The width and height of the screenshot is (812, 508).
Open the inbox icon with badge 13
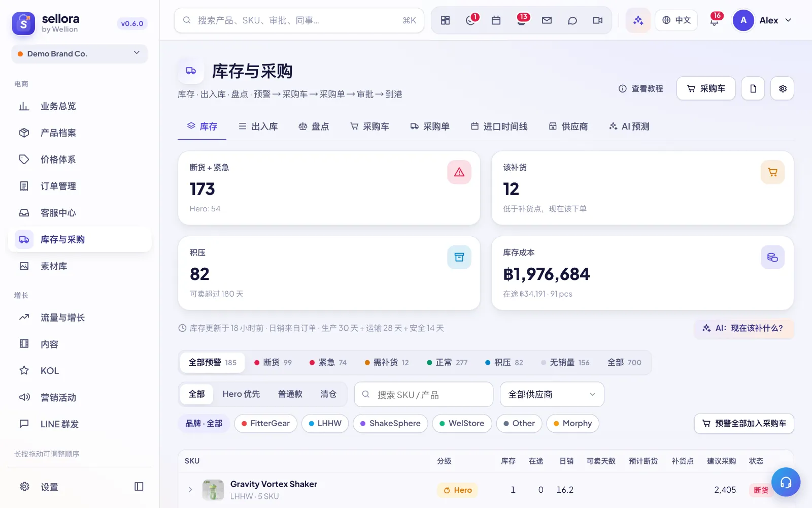point(521,20)
